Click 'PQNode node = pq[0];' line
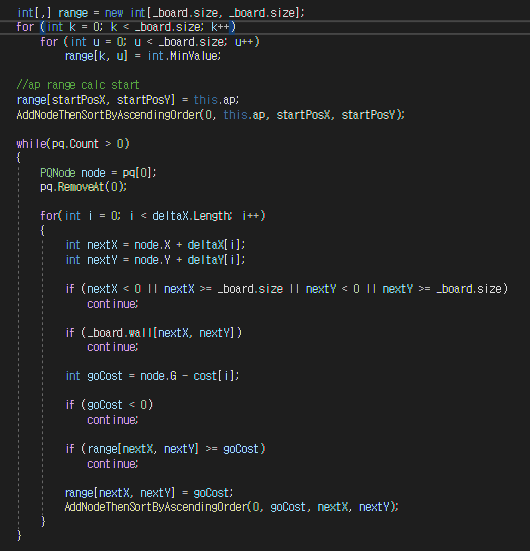This screenshot has width=530, height=551. tap(98, 173)
